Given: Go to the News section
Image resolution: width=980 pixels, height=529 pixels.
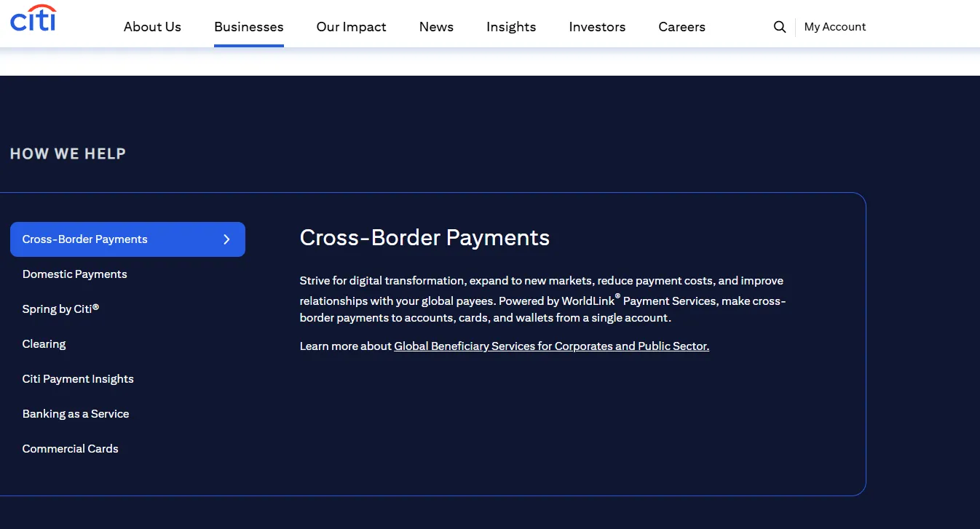Looking at the screenshot, I should [436, 27].
